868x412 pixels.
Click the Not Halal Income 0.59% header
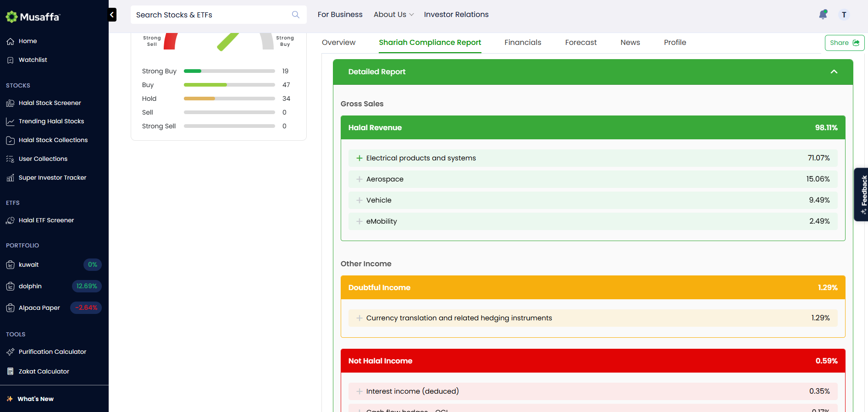pos(593,361)
